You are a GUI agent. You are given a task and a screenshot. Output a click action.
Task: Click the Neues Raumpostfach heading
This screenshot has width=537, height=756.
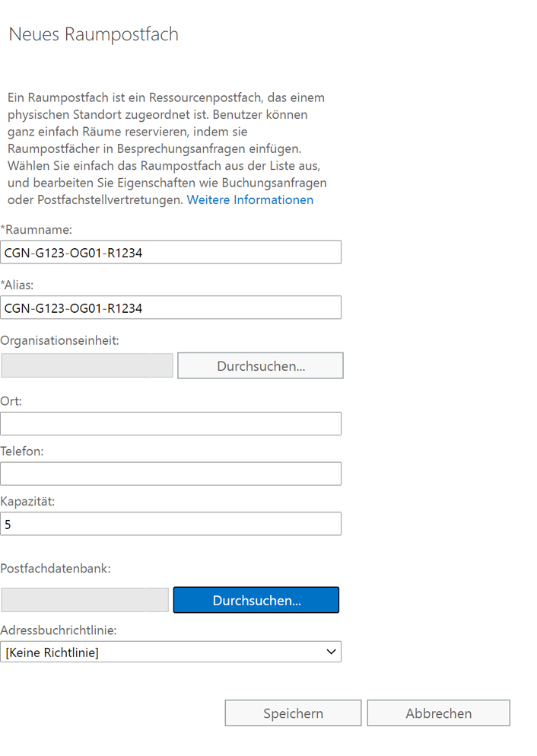(94, 34)
